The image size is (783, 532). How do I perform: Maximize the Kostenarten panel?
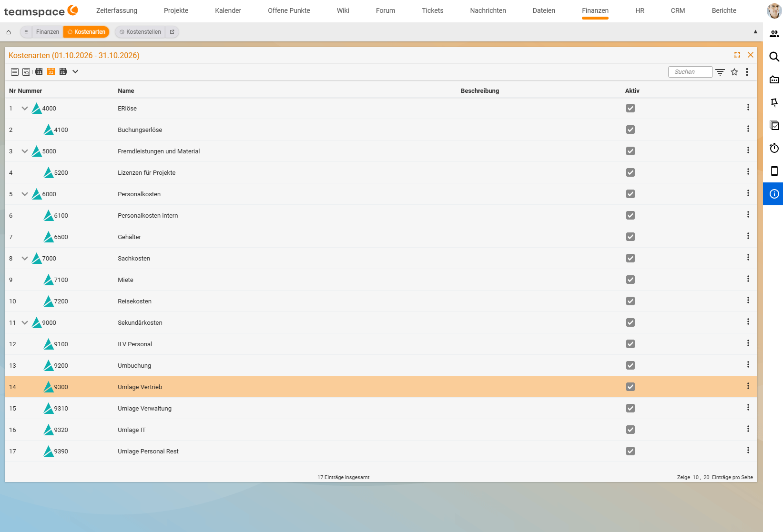click(x=737, y=55)
